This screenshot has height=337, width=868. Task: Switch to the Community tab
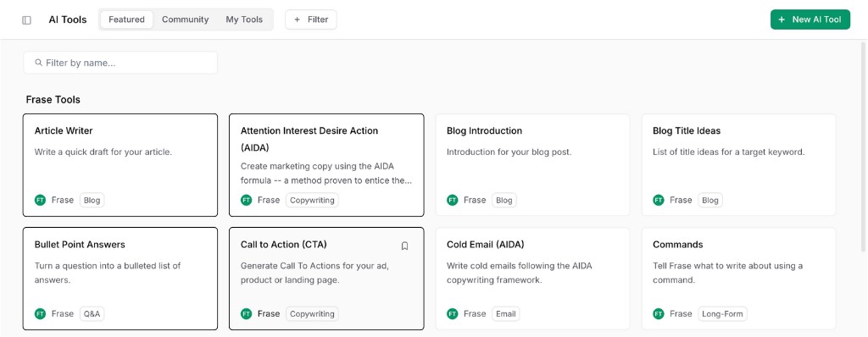(185, 19)
